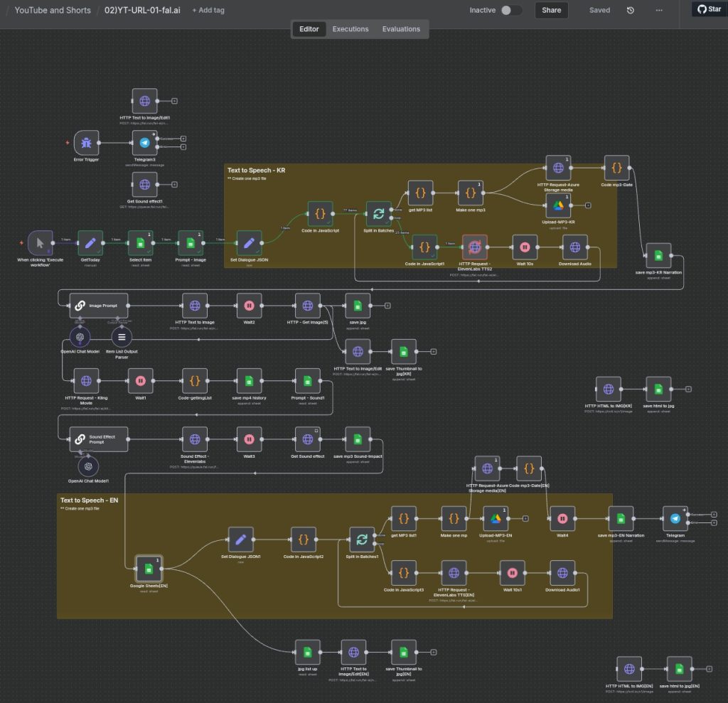Click the HTTP Request - Kling Movie node
The height and width of the screenshot is (703, 728).
pyautogui.click(x=87, y=380)
